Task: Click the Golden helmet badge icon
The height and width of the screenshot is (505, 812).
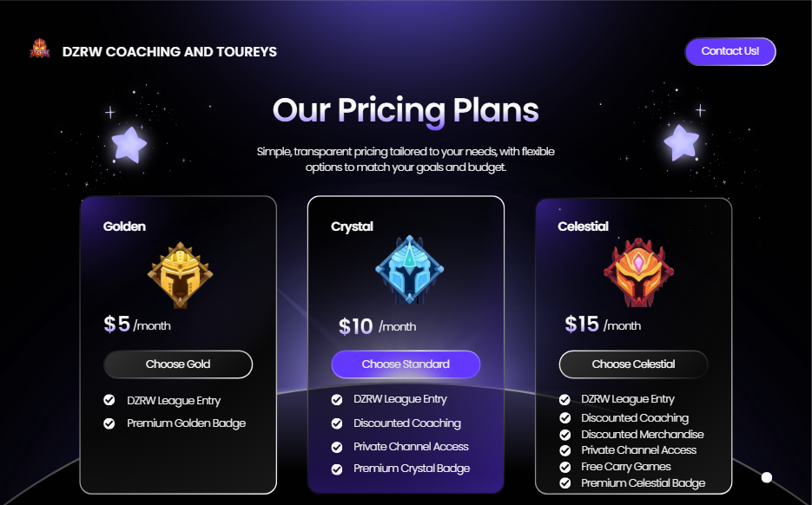Action: click(x=179, y=274)
